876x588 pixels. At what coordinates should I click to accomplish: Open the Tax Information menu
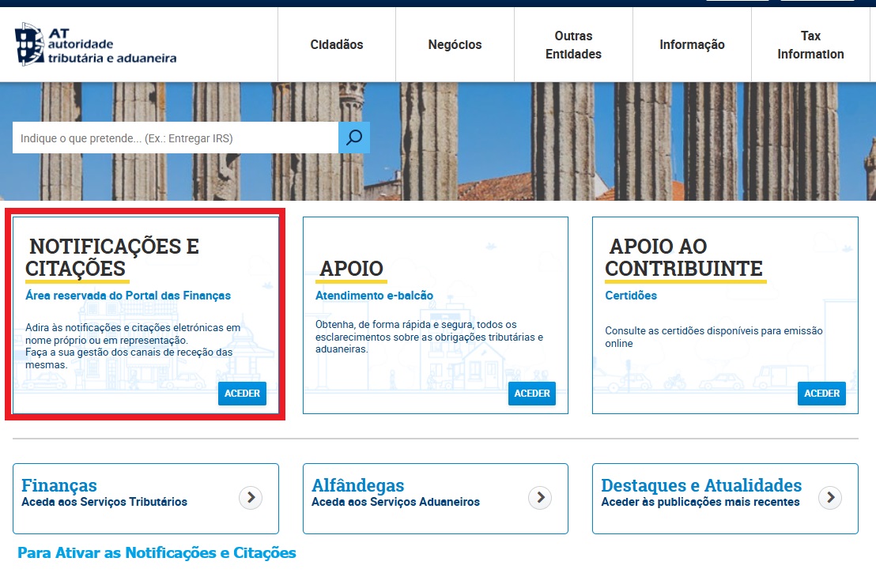[x=810, y=45]
